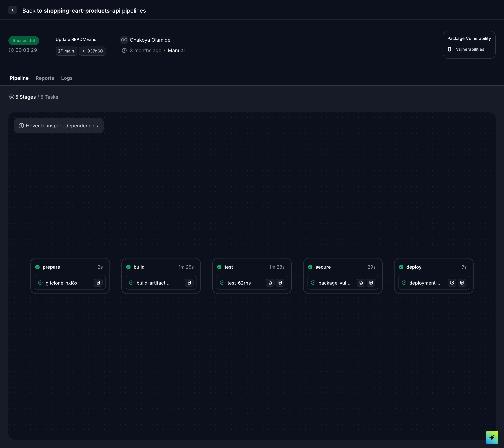Click the test stage title
Image resolution: width=504 pixels, height=448 pixels.
pyautogui.click(x=229, y=267)
